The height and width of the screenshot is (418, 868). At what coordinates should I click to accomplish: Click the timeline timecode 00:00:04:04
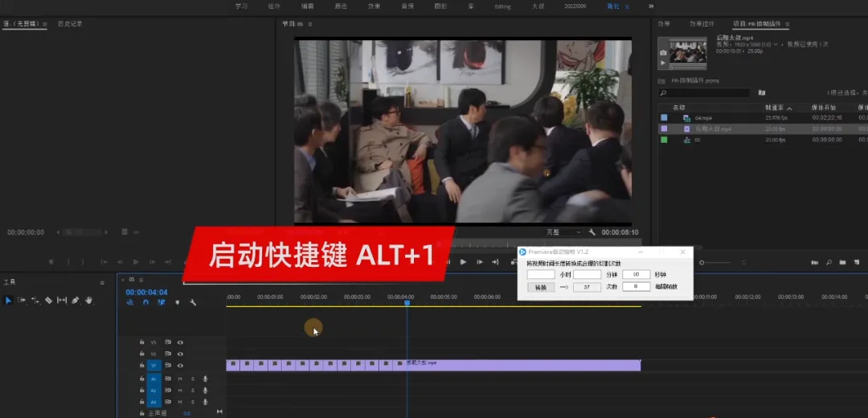147,293
